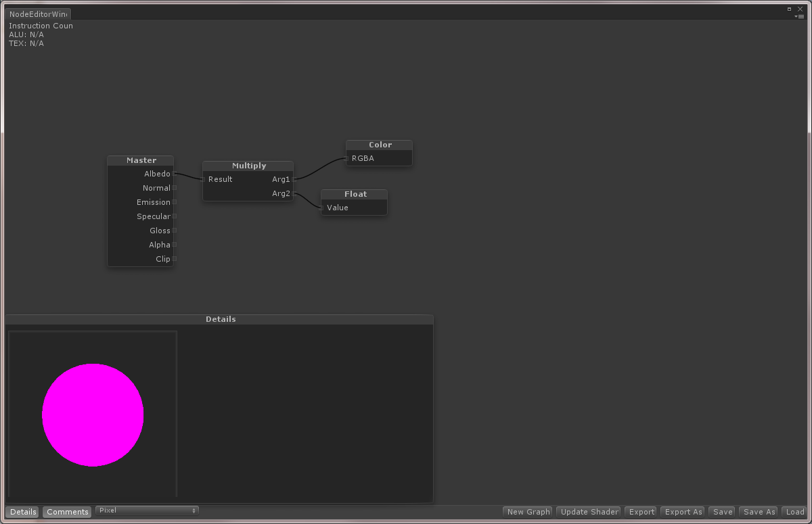Click the Emission input socket of the Master node
Screen dimensions: 812x524
pyautogui.click(x=175, y=202)
